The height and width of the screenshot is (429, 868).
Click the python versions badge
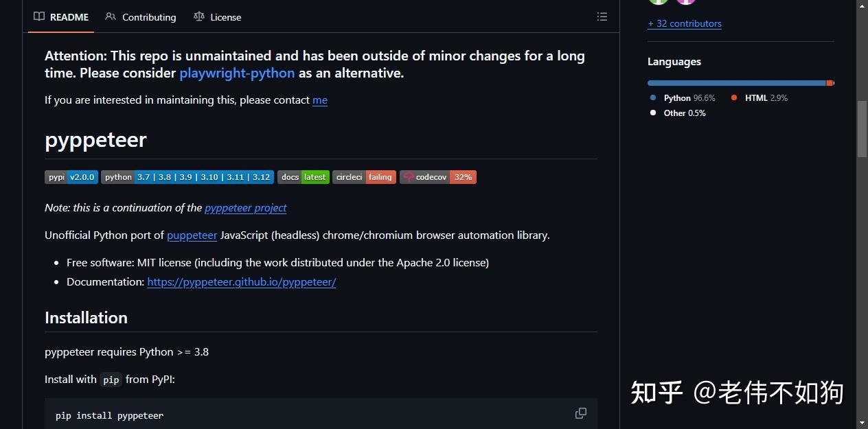coord(187,177)
